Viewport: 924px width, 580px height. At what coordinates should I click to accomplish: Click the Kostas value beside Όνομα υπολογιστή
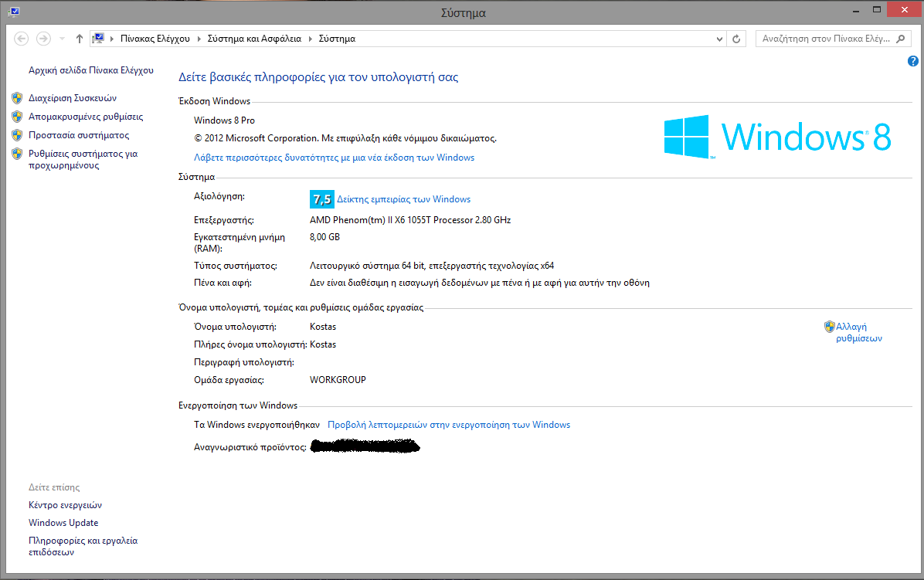[x=323, y=327]
